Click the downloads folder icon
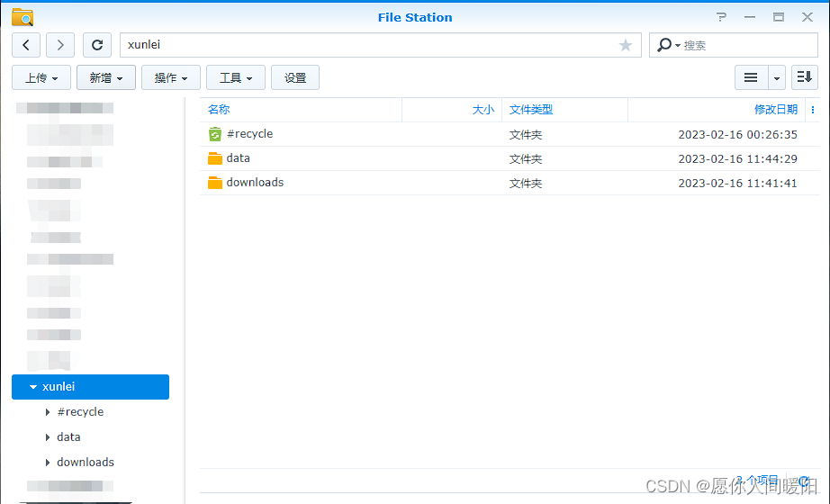Image resolution: width=830 pixels, height=504 pixels. 215,183
